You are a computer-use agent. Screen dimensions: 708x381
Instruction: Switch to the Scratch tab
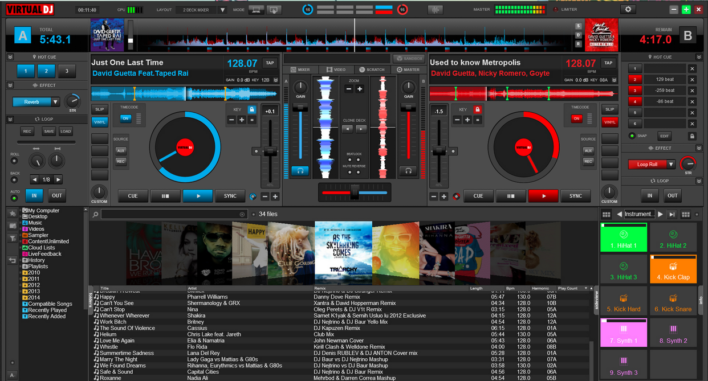tap(372, 70)
